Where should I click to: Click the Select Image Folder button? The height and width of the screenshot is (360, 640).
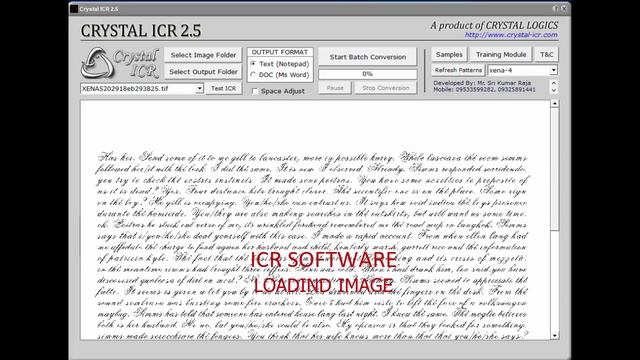tap(203, 55)
